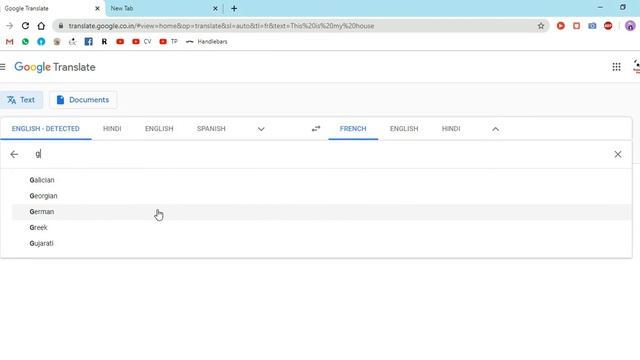Click the Google Translate logo
The height and width of the screenshot is (360, 640).
[x=55, y=67]
